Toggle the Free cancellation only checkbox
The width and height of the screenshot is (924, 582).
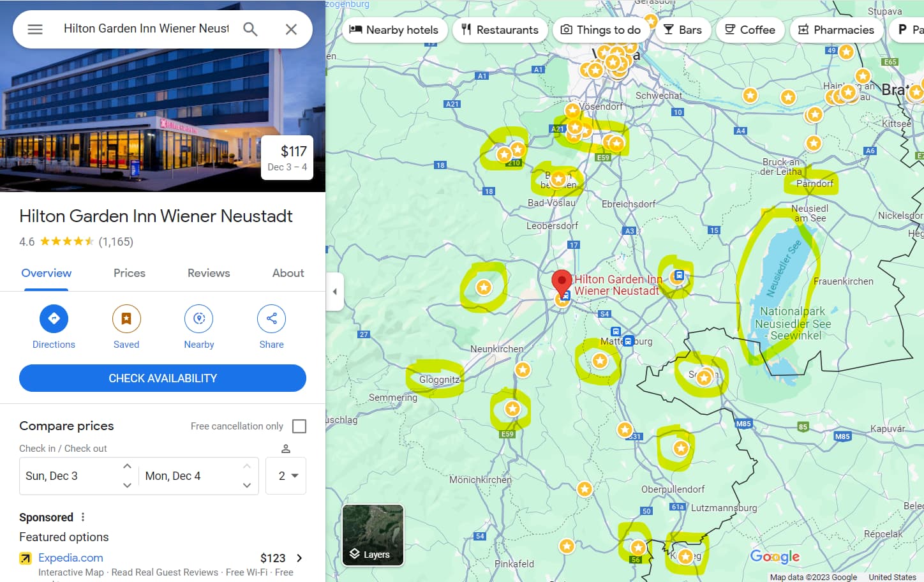coord(299,426)
